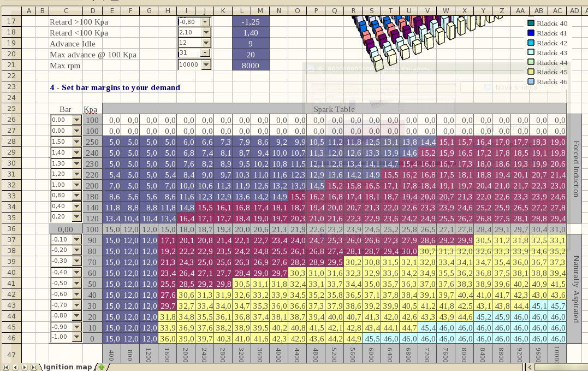Click Riadok 41 blue legend swatch

point(531,33)
